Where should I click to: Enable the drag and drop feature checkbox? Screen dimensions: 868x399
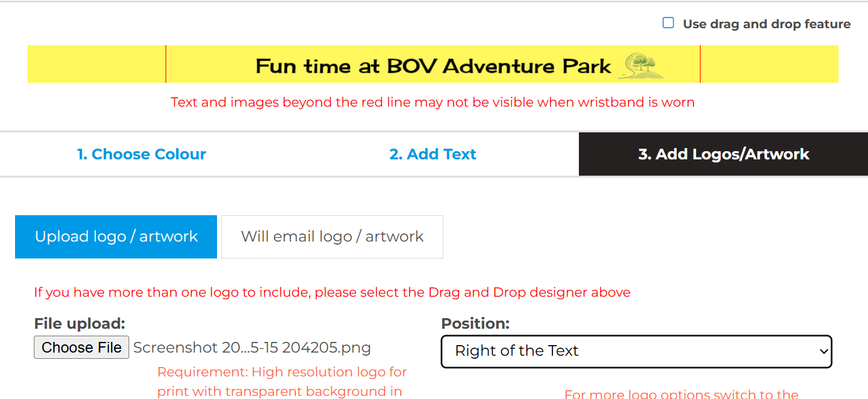(x=669, y=23)
